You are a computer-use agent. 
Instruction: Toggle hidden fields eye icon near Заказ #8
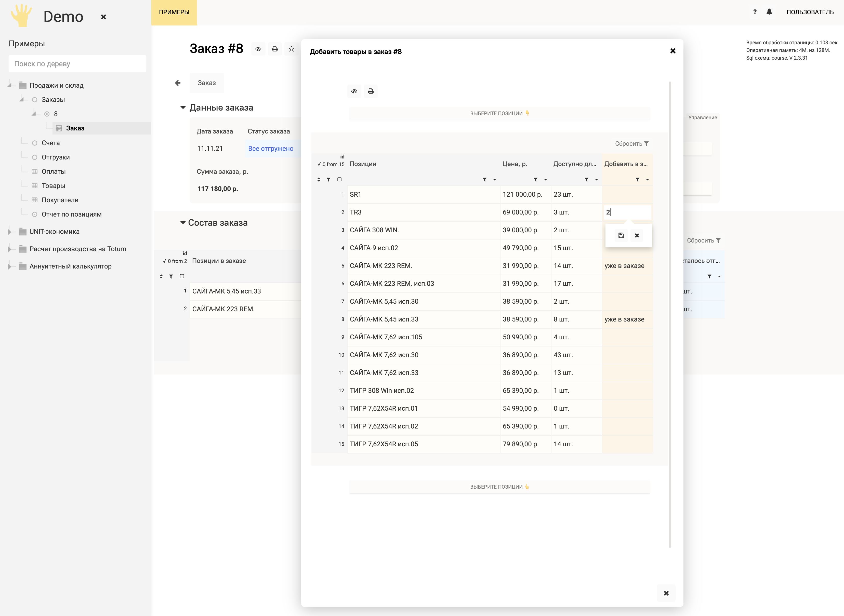[258, 49]
